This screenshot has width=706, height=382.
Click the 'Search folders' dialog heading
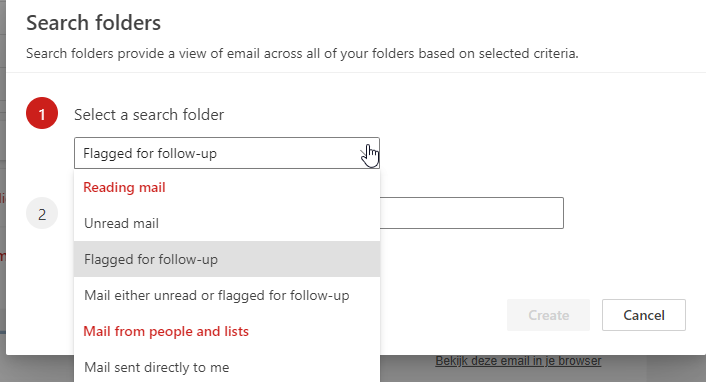click(94, 23)
